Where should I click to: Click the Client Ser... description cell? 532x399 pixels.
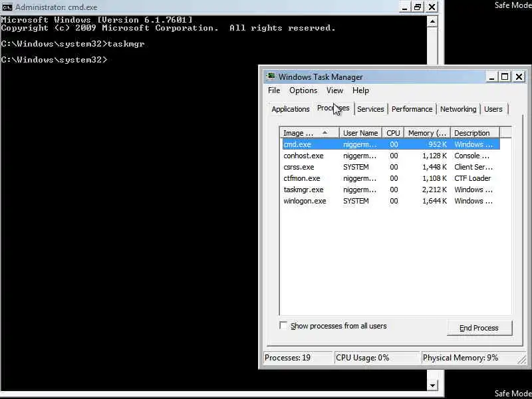click(x=473, y=167)
